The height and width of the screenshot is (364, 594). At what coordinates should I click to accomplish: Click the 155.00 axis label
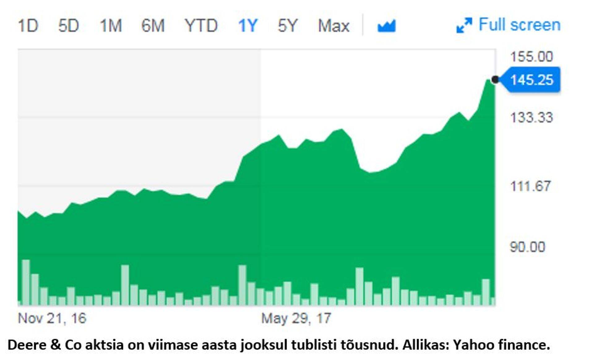531,57
